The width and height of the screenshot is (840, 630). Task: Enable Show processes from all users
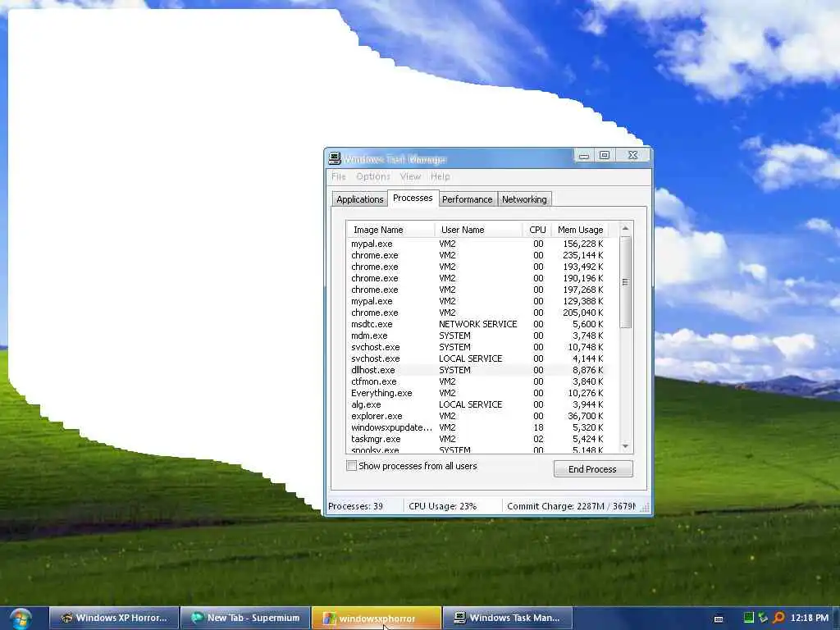[x=351, y=466]
